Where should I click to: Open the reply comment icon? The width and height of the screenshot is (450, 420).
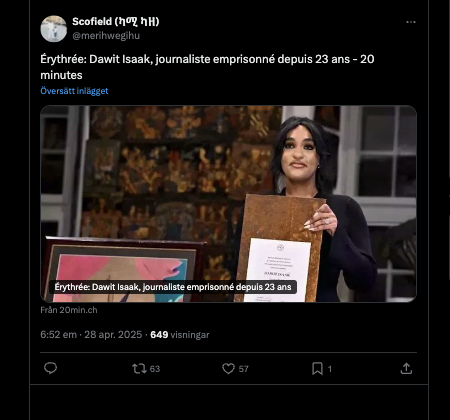[x=50, y=368]
